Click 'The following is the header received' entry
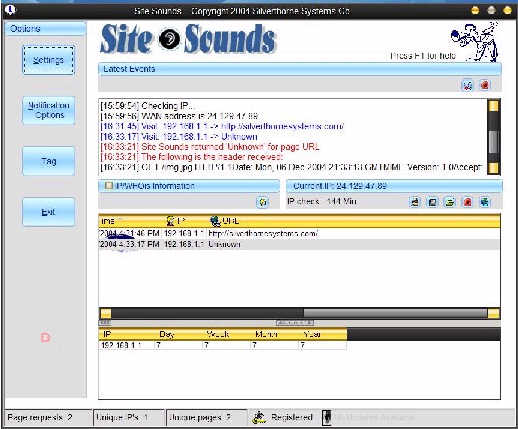The height and width of the screenshot is (429, 518). pyautogui.click(x=192, y=157)
